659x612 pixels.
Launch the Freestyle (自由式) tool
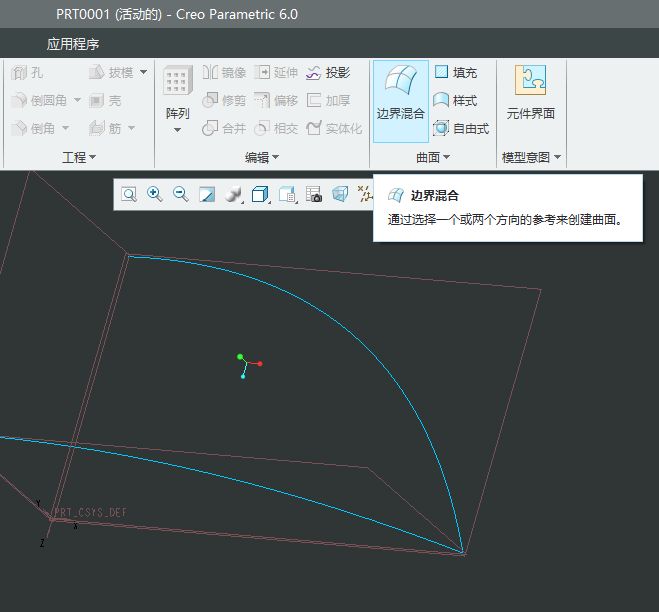point(461,128)
